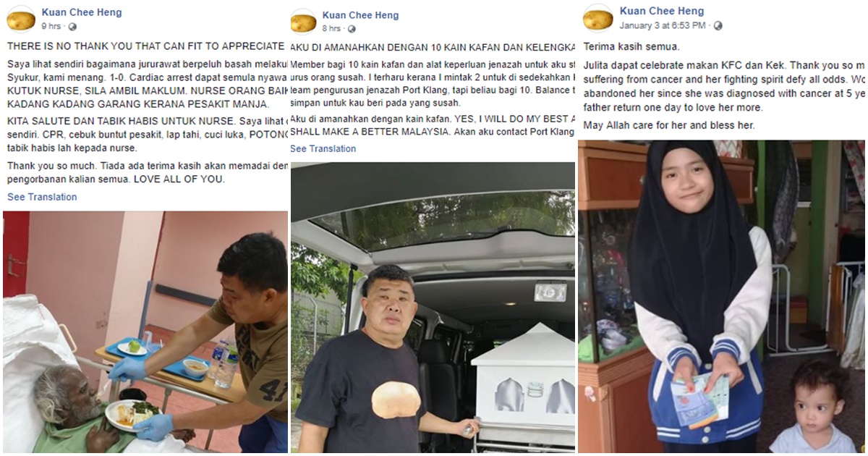Viewport: 868px width, 456px height.
Task: Open privacy globe icon beside January 3 timestamp
Action: pos(718,25)
